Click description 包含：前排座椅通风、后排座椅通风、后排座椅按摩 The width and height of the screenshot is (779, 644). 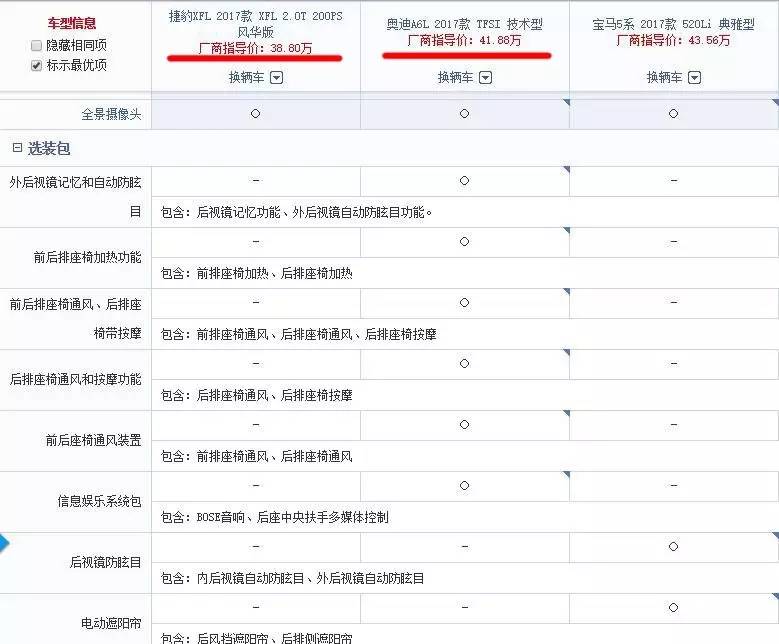299,334
